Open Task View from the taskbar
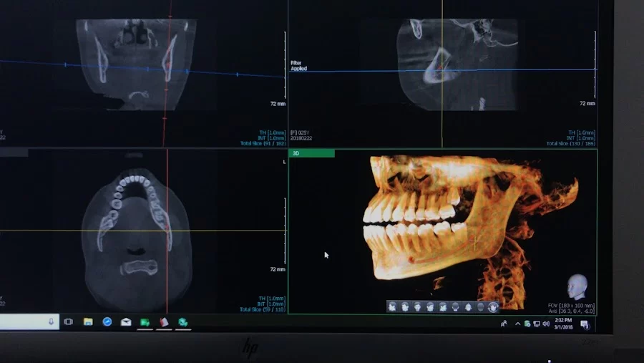The height and width of the screenshot is (363, 644). pyautogui.click(x=69, y=322)
